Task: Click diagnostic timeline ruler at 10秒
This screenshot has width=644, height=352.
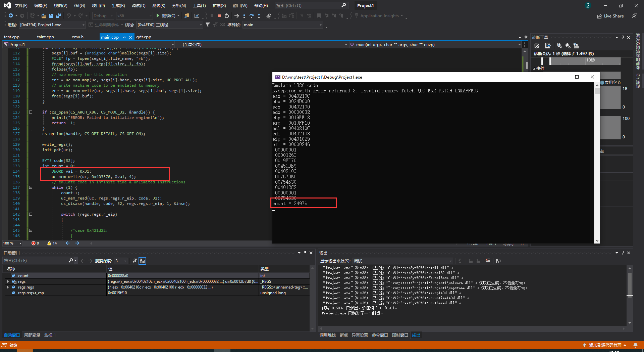Action: 590,60
